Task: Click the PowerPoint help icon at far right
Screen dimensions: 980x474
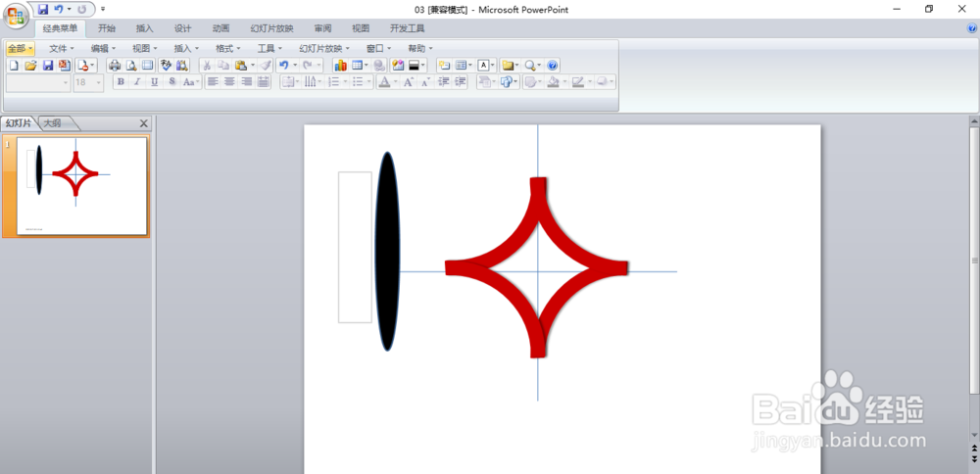Action: [x=972, y=28]
